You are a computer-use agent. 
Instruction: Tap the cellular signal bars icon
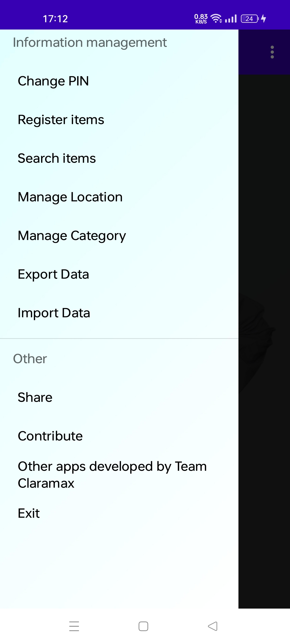(231, 19)
